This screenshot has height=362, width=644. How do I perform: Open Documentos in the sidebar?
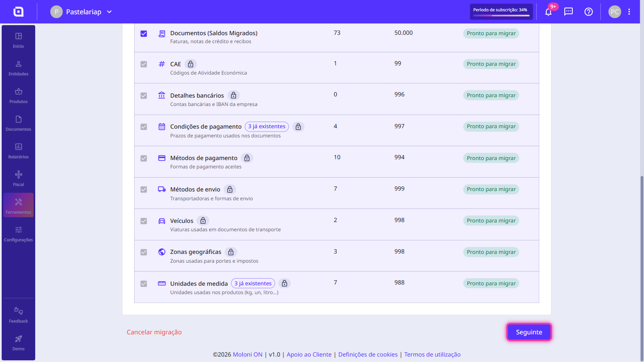pyautogui.click(x=18, y=123)
